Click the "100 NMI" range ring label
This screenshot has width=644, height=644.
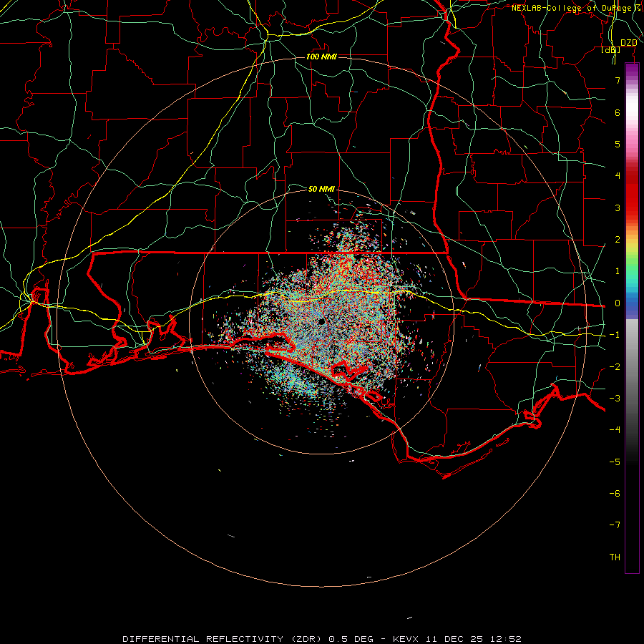[x=321, y=57]
